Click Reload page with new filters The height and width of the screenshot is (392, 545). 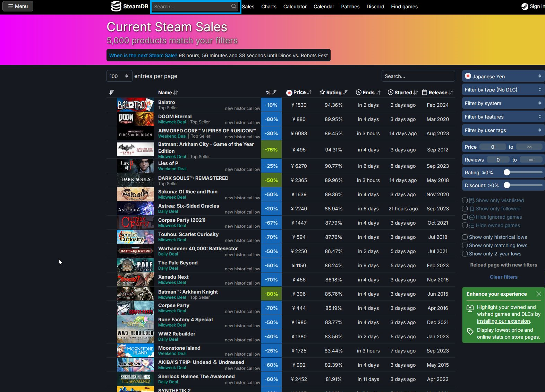point(503,265)
